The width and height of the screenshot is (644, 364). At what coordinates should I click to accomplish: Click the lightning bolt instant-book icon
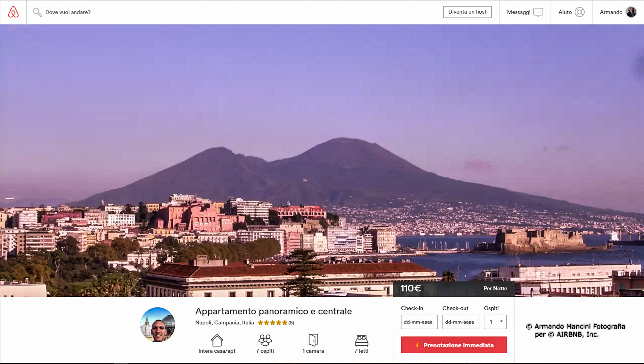[x=417, y=345]
